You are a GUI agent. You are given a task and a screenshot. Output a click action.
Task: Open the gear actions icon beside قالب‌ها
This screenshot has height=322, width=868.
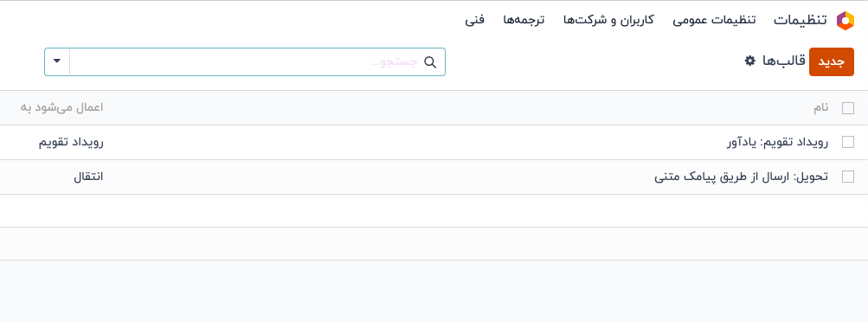pyautogui.click(x=750, y=61)
